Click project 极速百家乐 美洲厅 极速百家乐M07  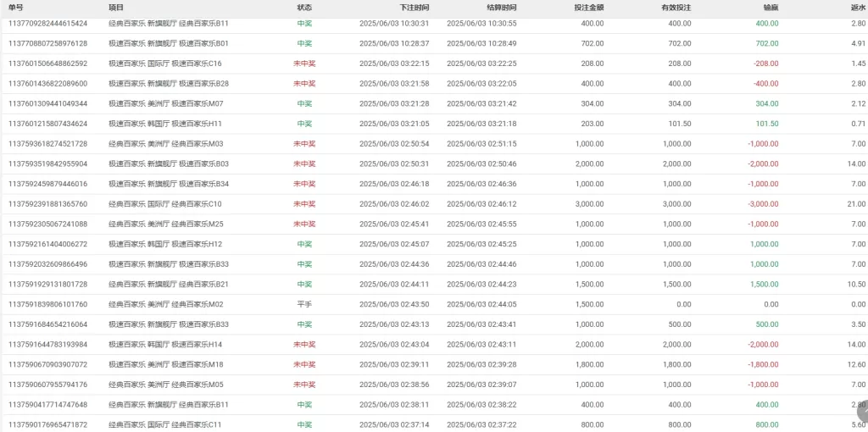[166, 103]
